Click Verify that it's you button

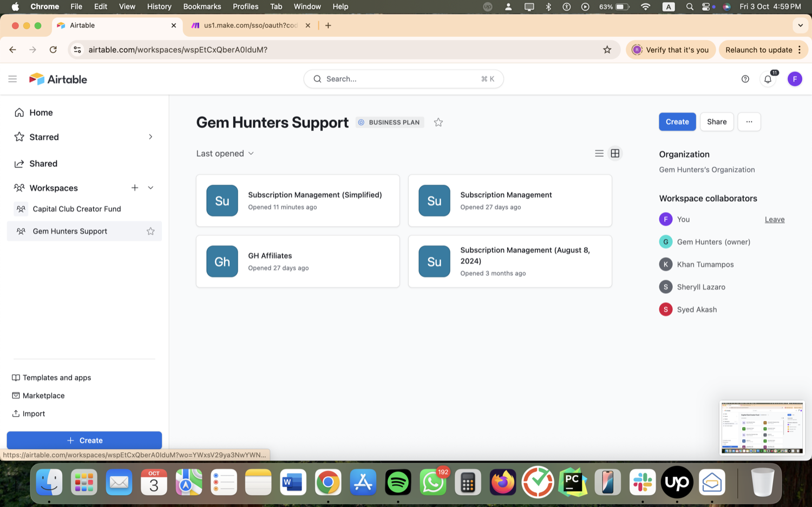[670, 50]
